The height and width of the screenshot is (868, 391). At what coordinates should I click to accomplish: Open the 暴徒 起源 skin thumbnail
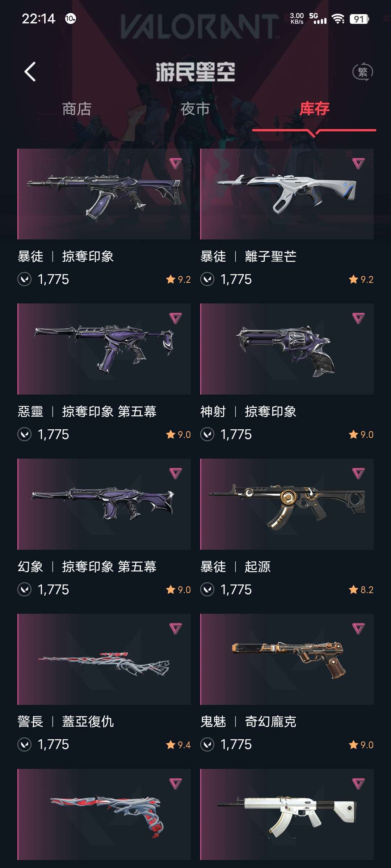click(287, 504)
